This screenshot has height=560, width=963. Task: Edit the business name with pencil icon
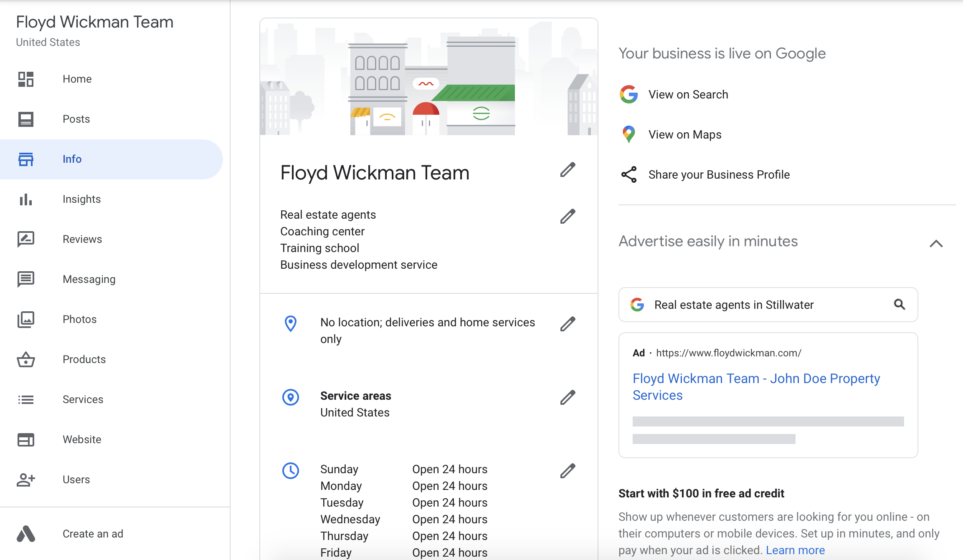tap(568, 170)
